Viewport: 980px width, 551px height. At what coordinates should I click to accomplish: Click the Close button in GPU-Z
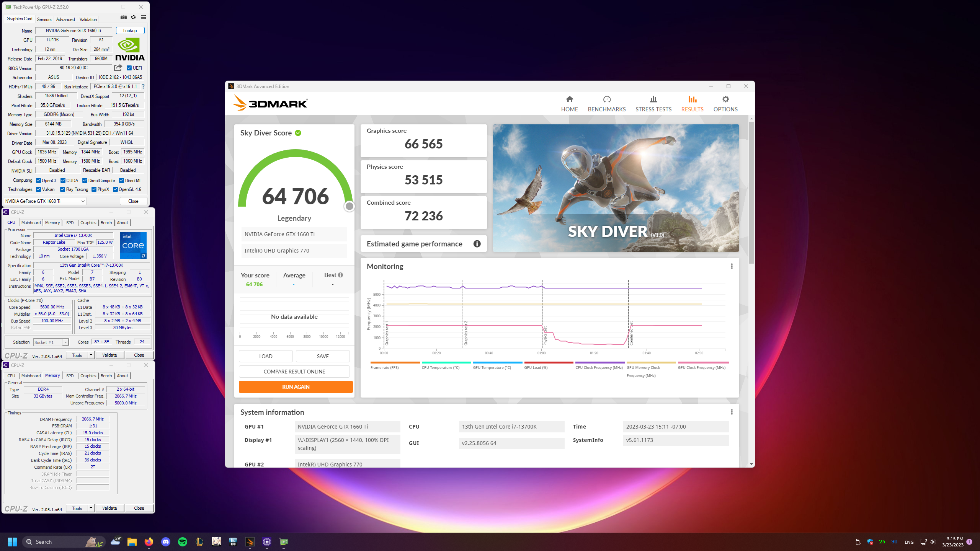coord(133,201)
